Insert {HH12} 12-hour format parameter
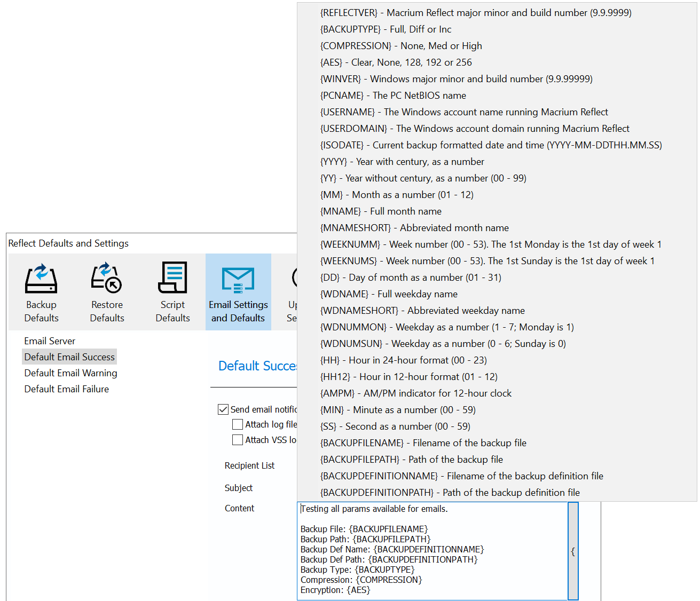 497,377
